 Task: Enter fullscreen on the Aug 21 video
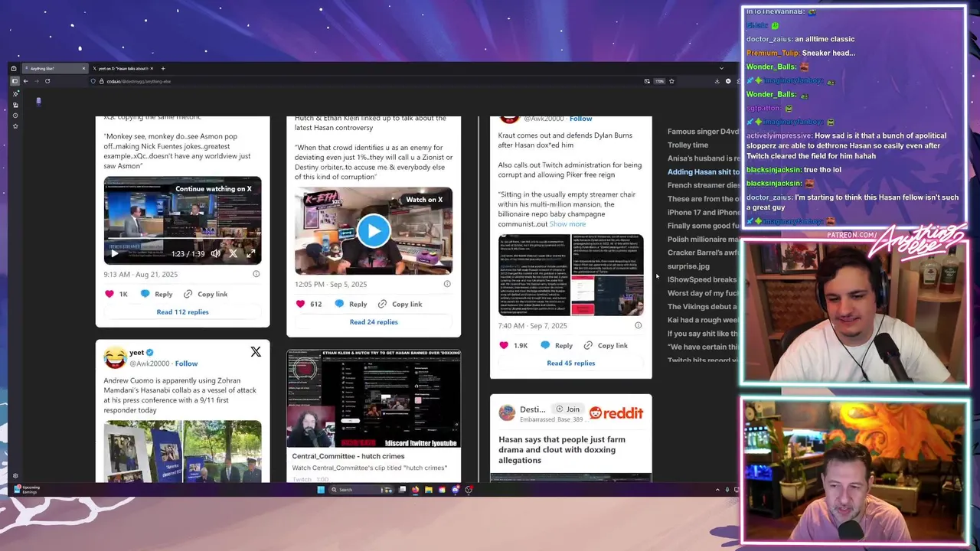tap(250, 253)
